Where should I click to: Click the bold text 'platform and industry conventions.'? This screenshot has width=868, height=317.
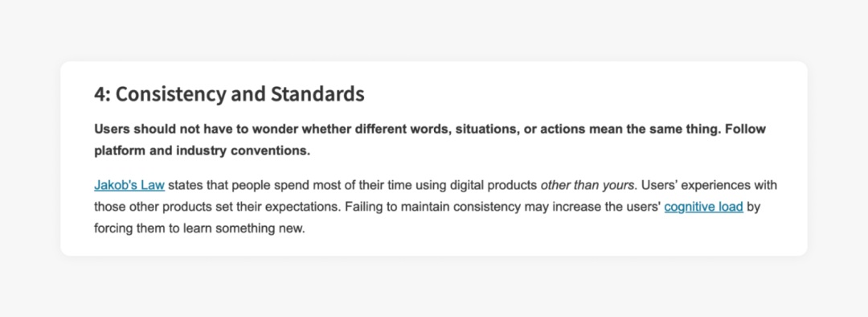[x=202, y=151]
